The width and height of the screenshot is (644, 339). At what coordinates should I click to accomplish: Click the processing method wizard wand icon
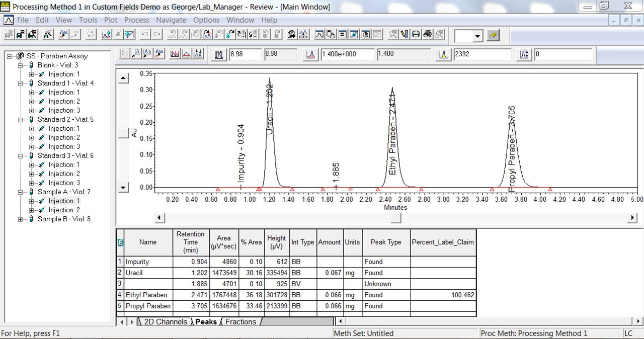49,35
